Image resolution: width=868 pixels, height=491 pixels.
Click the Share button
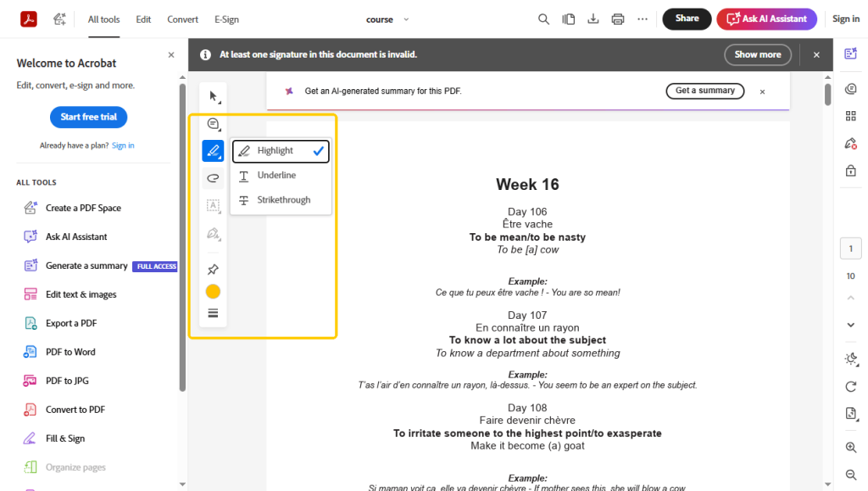[x=687, y=19]
